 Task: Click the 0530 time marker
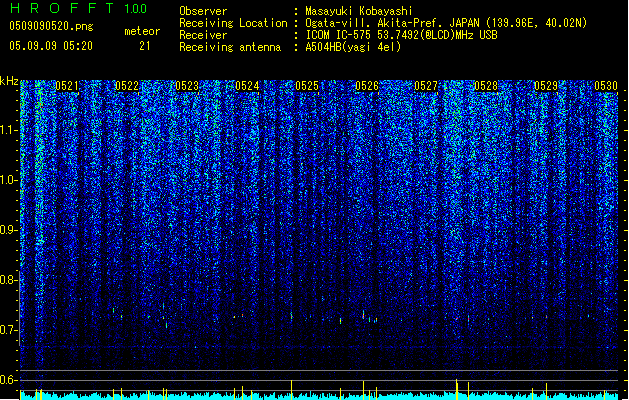606,86
